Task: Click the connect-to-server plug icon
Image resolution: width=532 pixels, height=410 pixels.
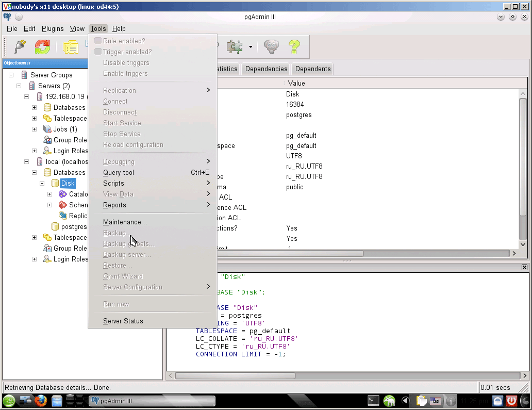Action: click(x=20, y=46)
